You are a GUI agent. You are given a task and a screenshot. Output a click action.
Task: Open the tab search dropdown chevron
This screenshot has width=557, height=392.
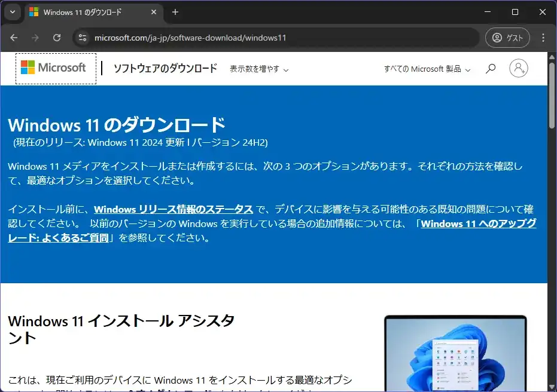click(13, 12)
